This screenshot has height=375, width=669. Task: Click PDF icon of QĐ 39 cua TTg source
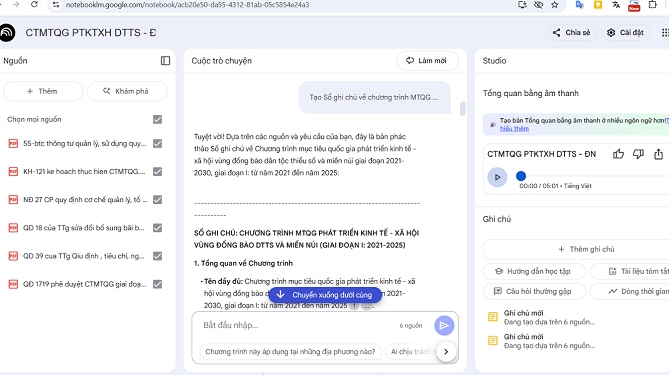(x=13, y=256)
